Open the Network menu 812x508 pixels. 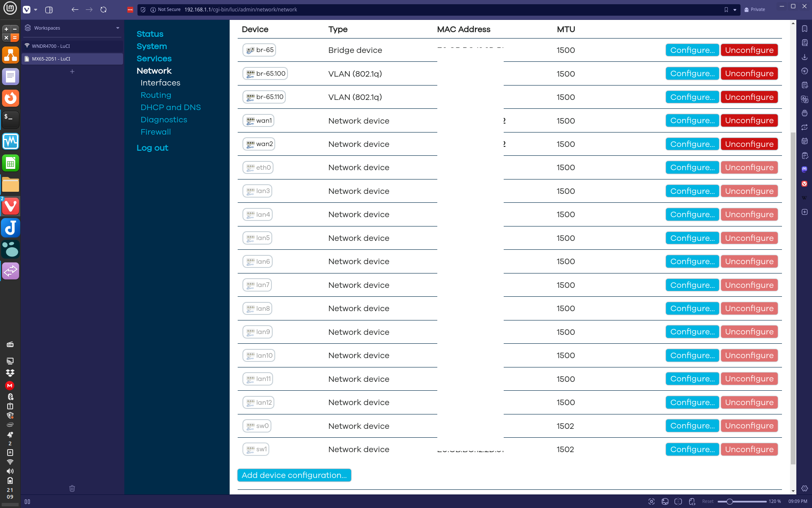154,71
